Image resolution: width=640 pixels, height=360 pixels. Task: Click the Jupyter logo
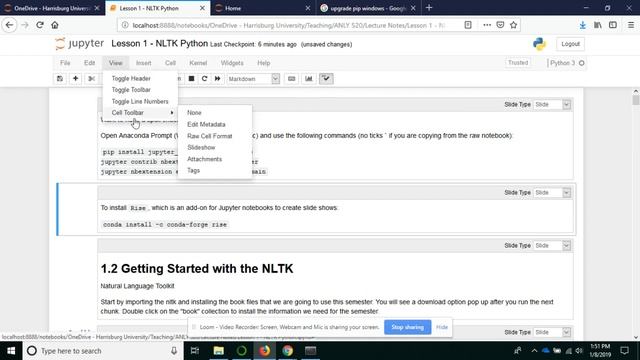(80, 44)
